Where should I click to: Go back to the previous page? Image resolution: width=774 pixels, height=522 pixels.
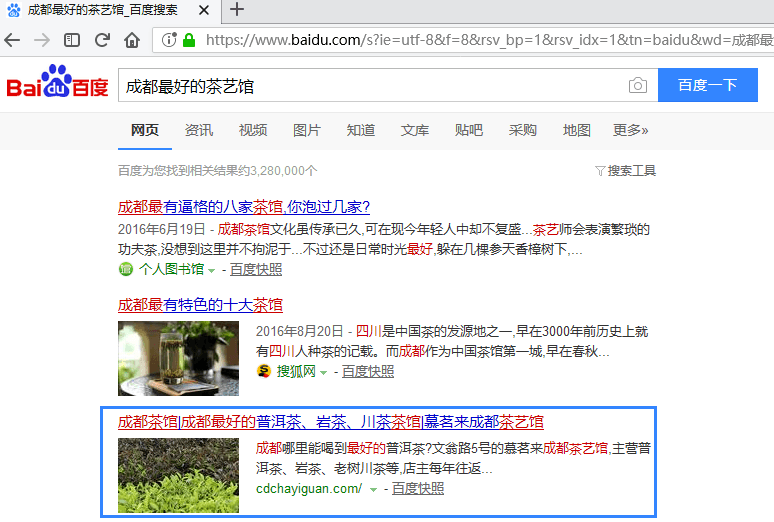12,40
